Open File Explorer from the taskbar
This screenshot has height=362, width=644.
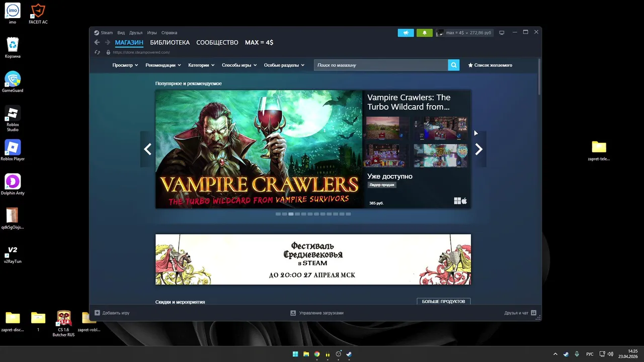306,354
